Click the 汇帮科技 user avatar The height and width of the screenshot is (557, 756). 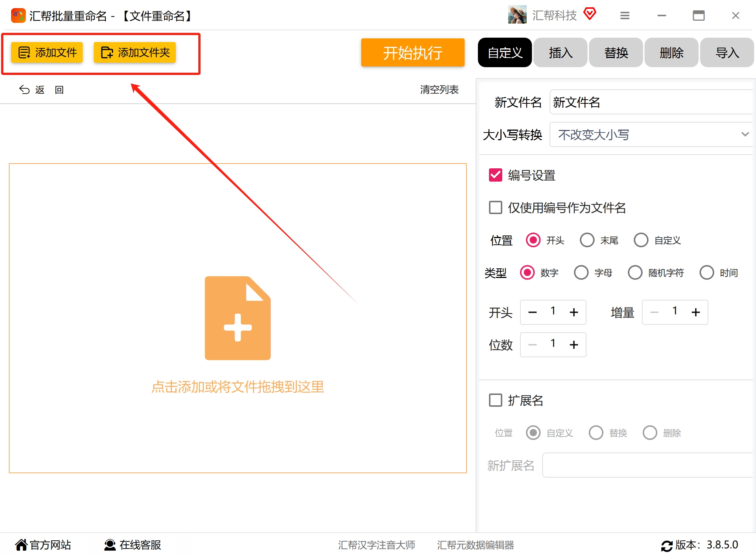pos(517,15)
